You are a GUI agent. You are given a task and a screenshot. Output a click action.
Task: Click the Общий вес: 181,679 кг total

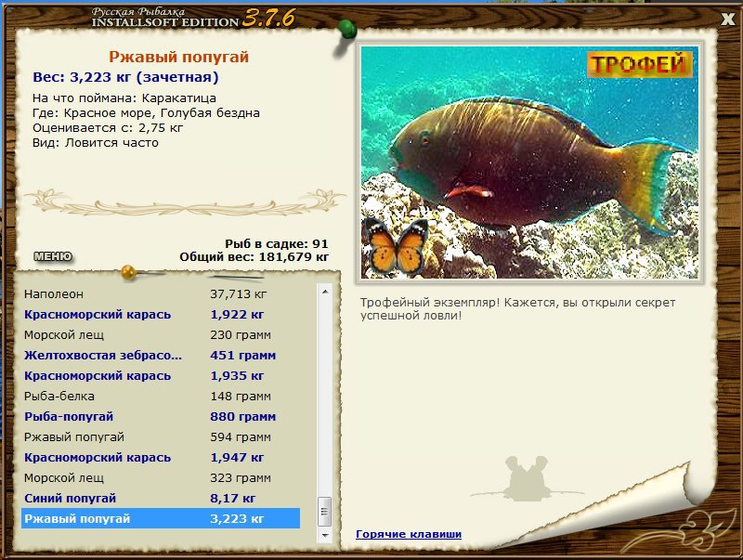click(254, 257)
